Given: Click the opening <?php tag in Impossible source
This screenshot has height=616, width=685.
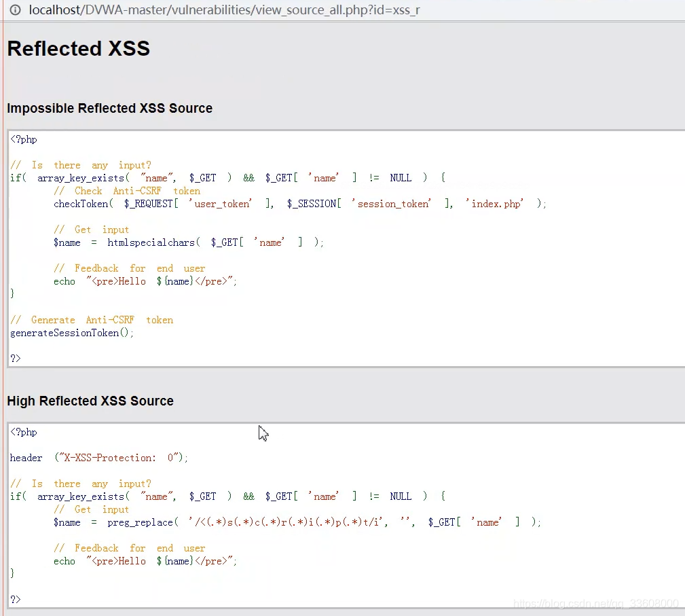Looking at the screenshot, I should pos(24,139).
